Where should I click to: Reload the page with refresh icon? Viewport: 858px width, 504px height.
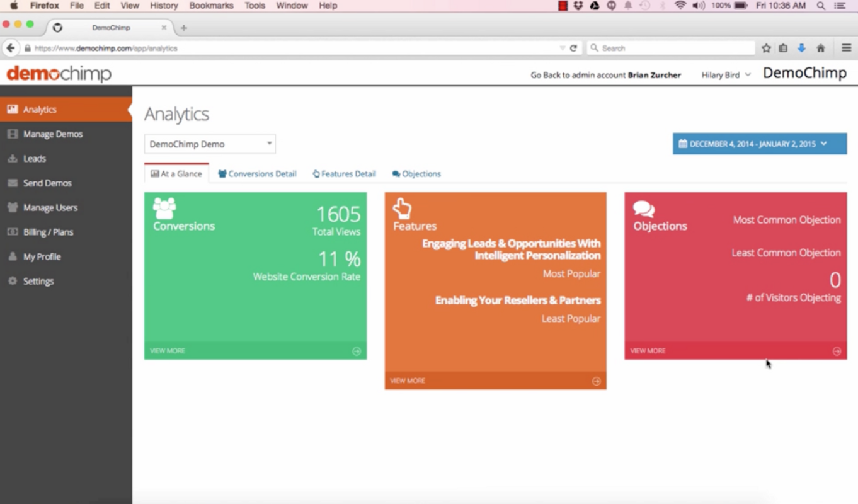[x=573, y=48]
